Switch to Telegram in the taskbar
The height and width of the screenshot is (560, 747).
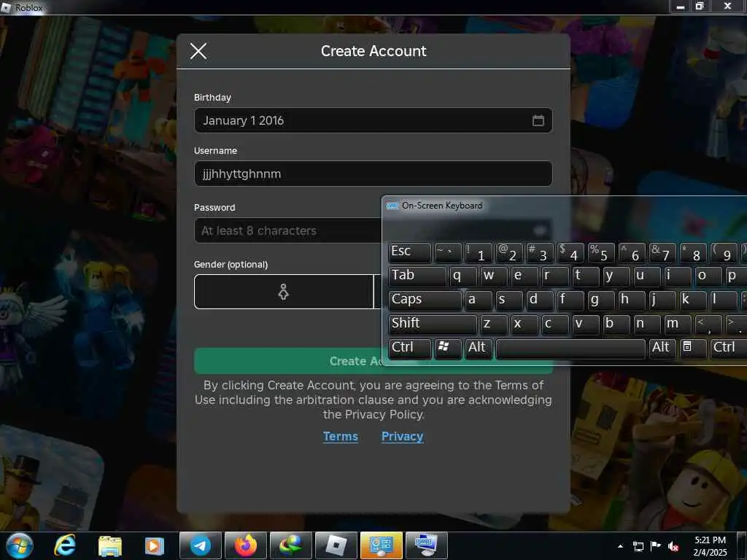pos(201,545)
